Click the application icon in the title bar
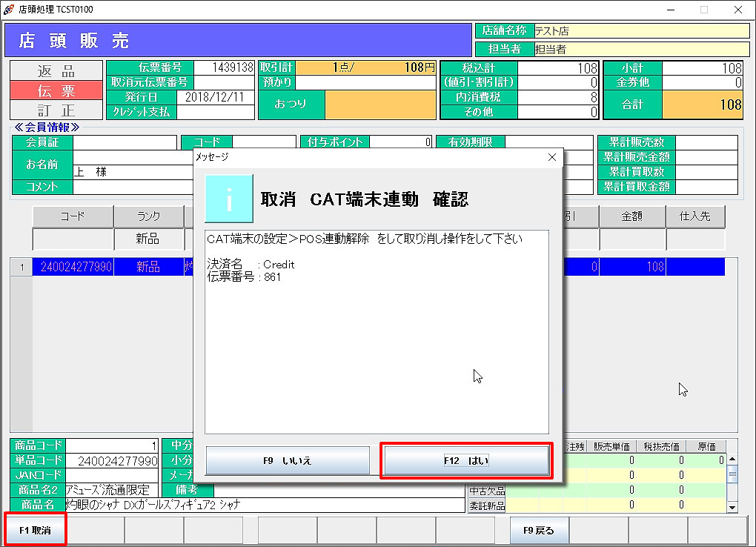This screenshot has height=547, width=756. click(x=10, y=10)
